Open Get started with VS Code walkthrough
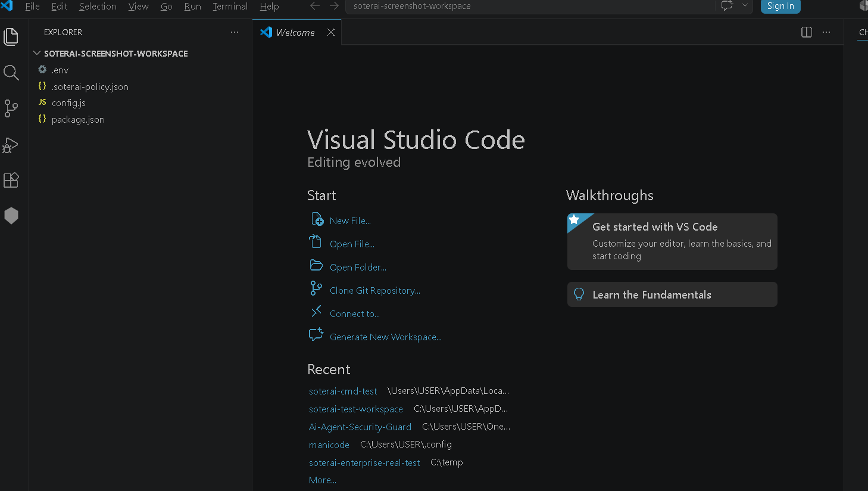 [672, 241]
